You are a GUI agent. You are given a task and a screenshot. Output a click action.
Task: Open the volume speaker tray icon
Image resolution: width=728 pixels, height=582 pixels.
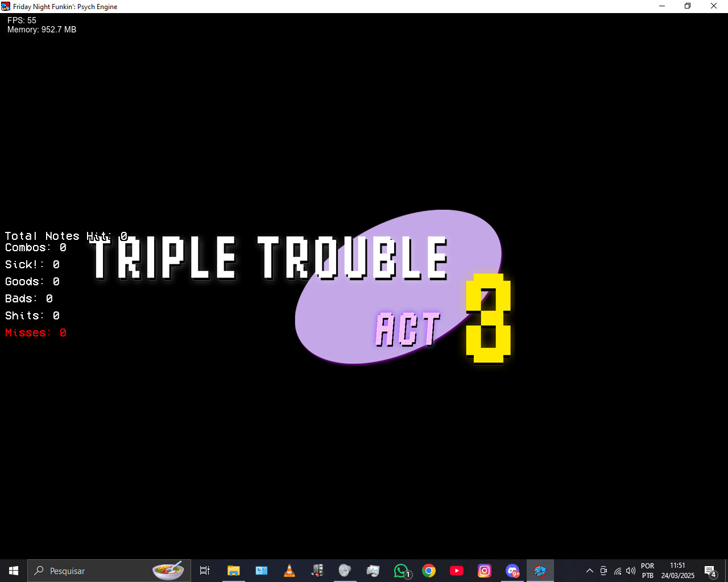pos(631,571)
